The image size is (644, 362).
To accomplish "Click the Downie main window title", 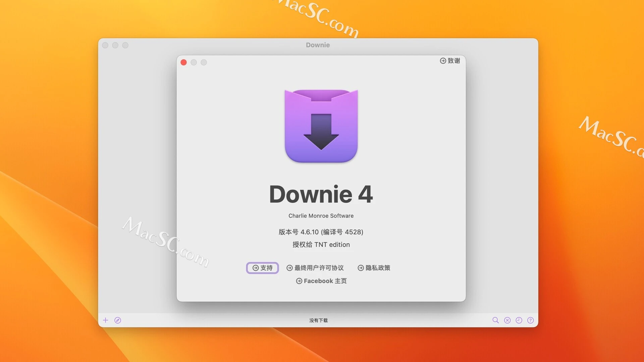I will point(318,45).
